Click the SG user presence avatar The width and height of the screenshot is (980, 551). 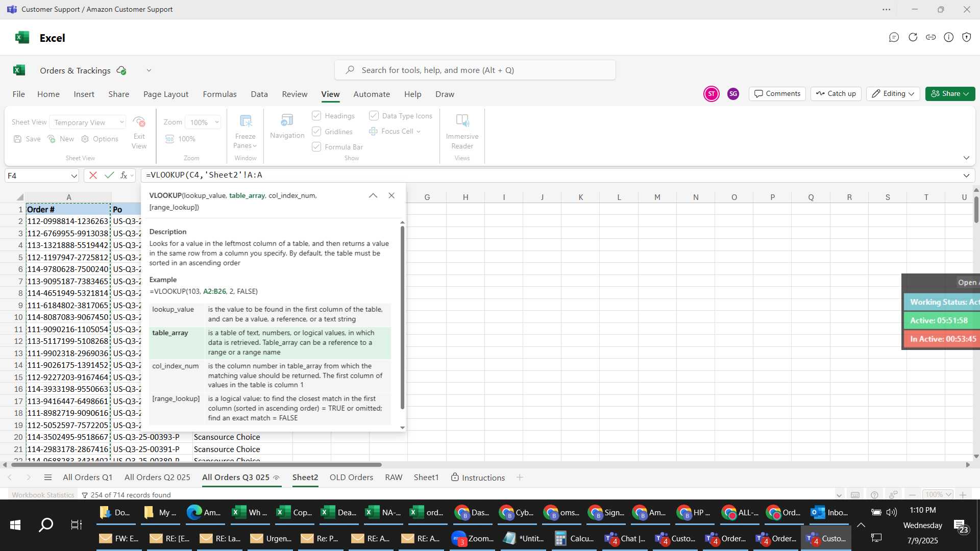coord(733,94)
